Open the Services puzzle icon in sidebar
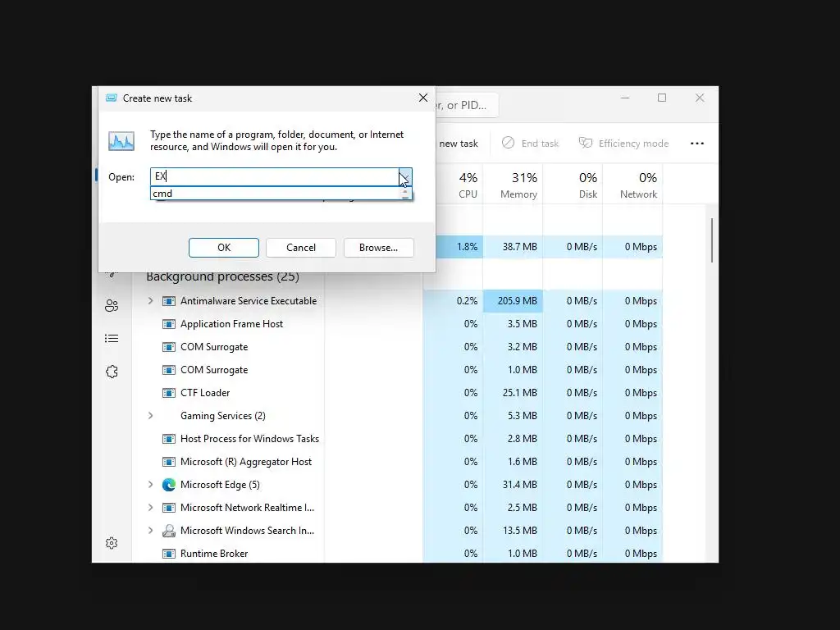This screenshot has width=840, height=630. [x=112, y=372]
